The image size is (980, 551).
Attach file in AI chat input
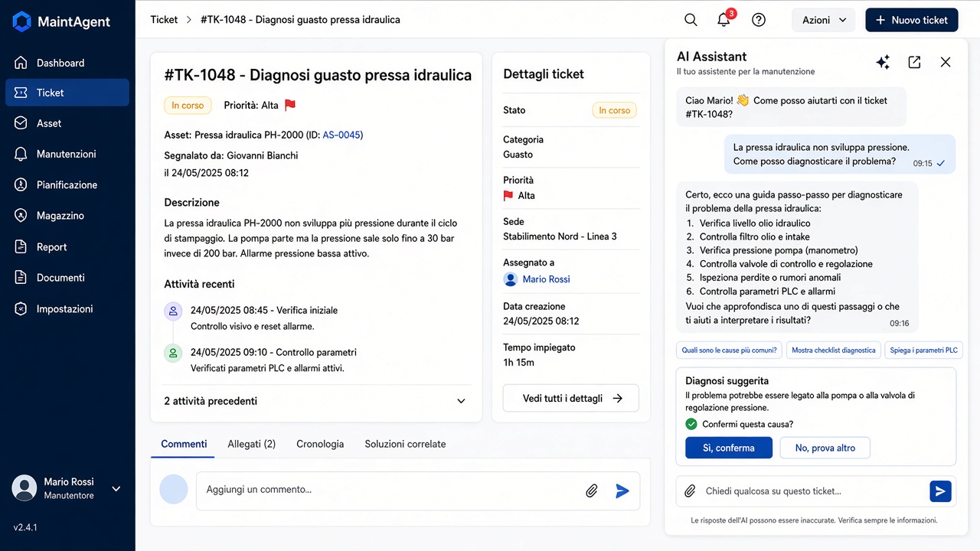tap(690, 491)
